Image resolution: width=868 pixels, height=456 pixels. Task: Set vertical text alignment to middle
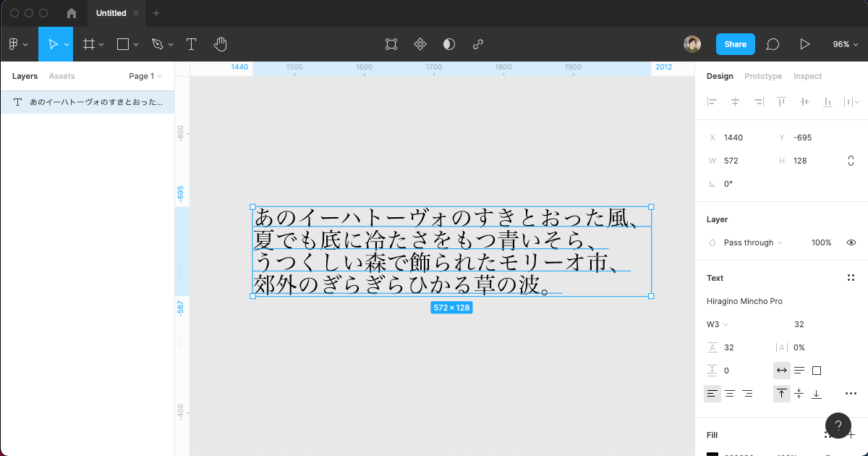pos(799,393)
